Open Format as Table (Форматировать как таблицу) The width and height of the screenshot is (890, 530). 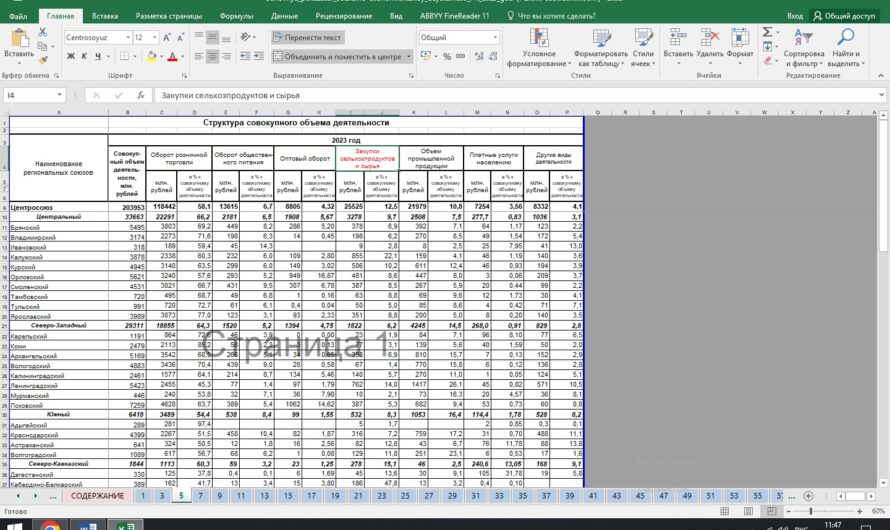point(601,48)
